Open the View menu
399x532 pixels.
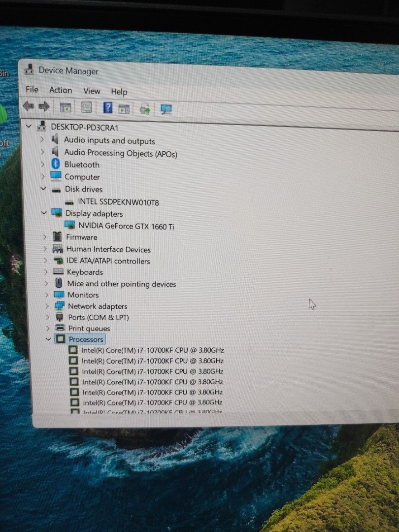pyautogui.click(x=92, y=91)
